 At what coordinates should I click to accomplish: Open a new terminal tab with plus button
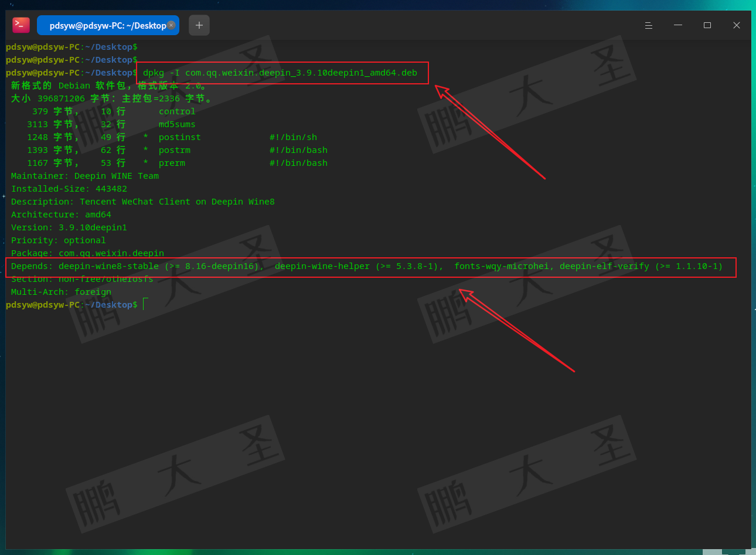click(199, 25)
